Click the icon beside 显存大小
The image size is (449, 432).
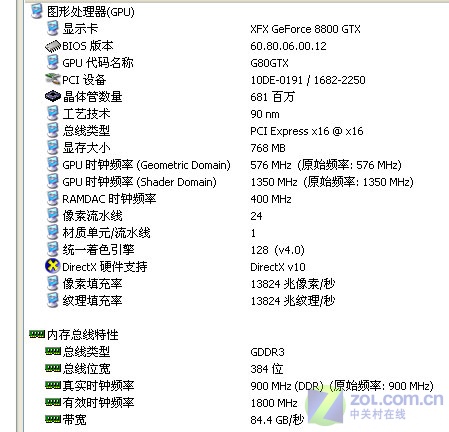tap(52, 147)
